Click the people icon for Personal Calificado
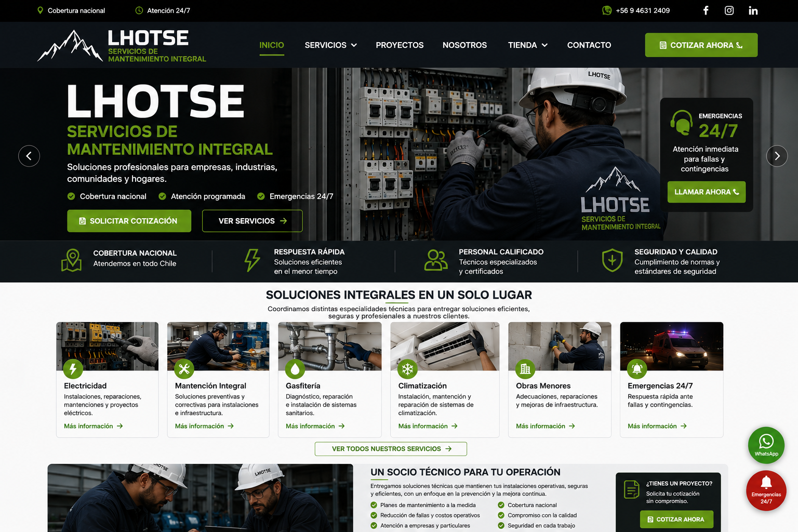The image size is (798, 532). (435, 260)
